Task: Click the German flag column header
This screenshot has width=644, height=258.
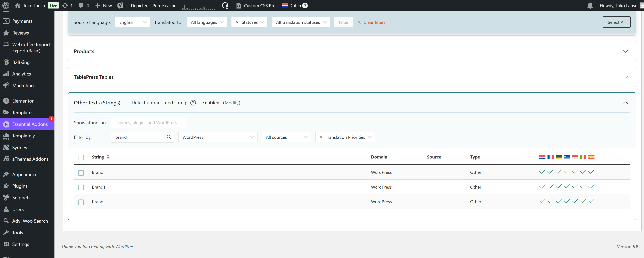Action: pyautogui.click(x=559, y=157)
